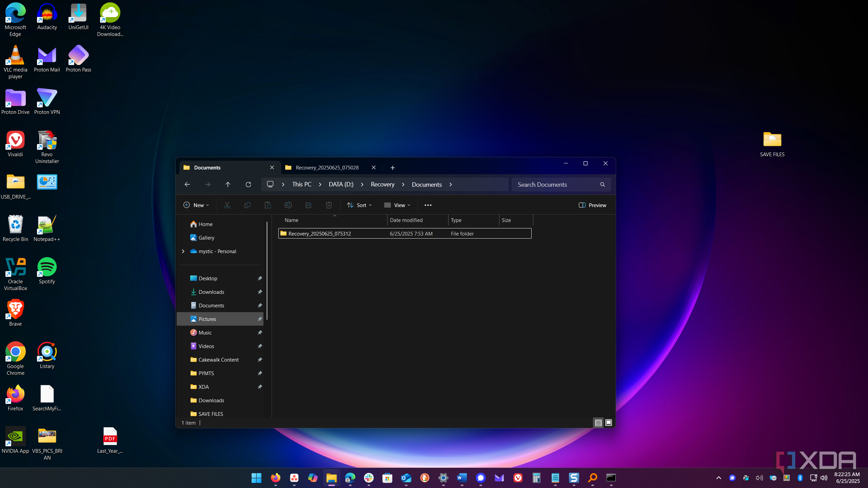Unpin Videos from Quick access

pos(260,346)
